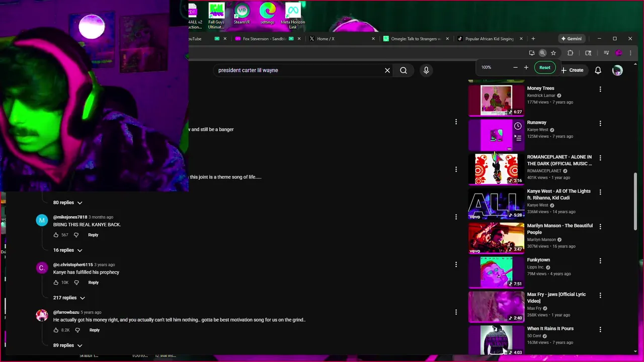The width and height of the screenshot is (644, 362).
Task: Reply to @c.christopher6115's comment
Action: (94, 283)
